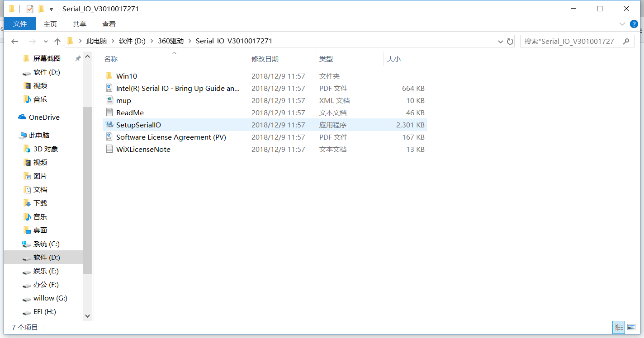Image resolution: width=644 pixels, height=338 pixels.
Task: Go back with the back arrow
Action: pyautogui.click(x=14, y=41)
